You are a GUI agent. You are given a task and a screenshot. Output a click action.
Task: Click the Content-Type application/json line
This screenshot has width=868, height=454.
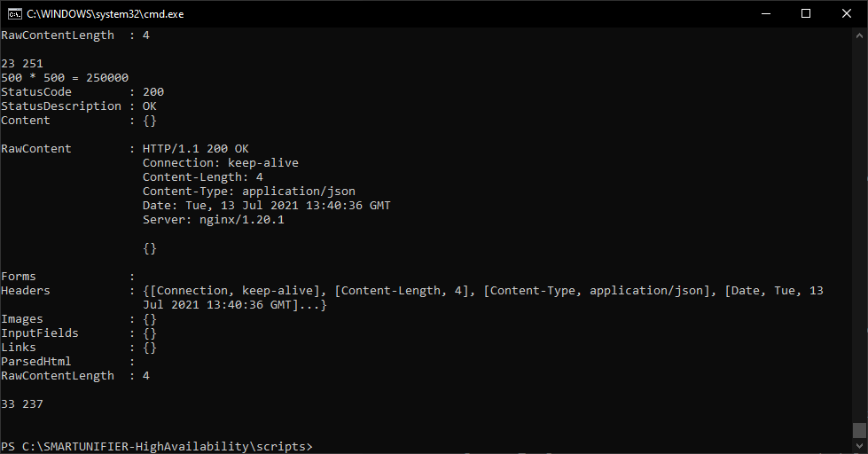click(248, 192)
